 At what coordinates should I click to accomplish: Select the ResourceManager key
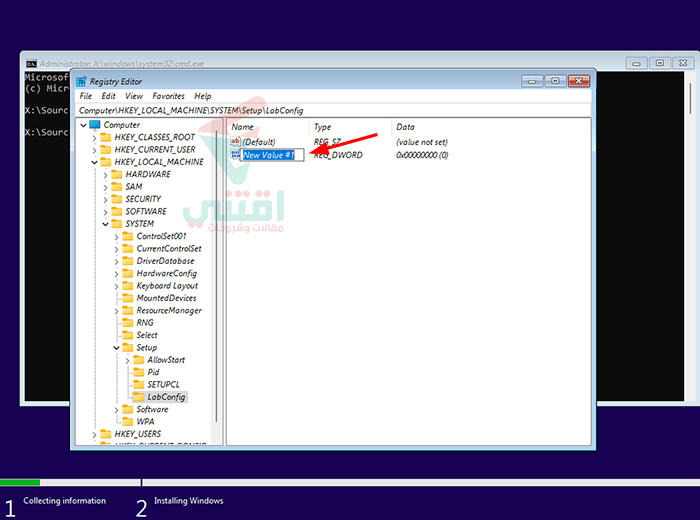coord(169,310)
